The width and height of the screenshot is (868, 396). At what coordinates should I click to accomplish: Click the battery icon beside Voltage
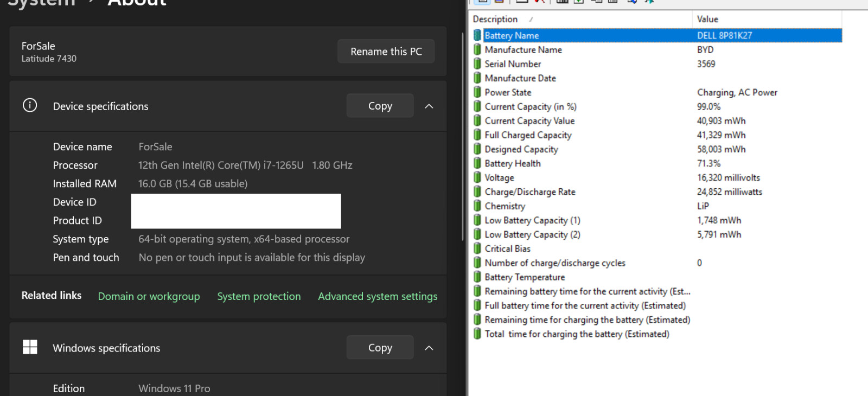click(477, 177)
